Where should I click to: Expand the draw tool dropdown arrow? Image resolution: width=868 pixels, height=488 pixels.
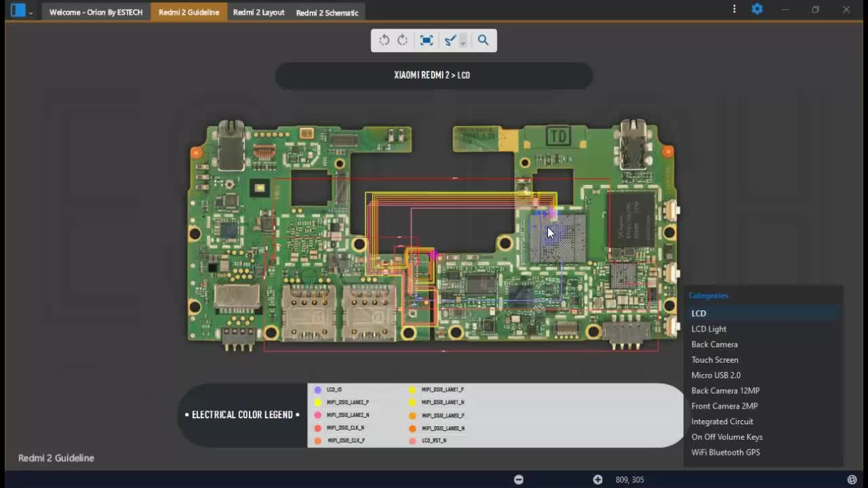[463, 41]
